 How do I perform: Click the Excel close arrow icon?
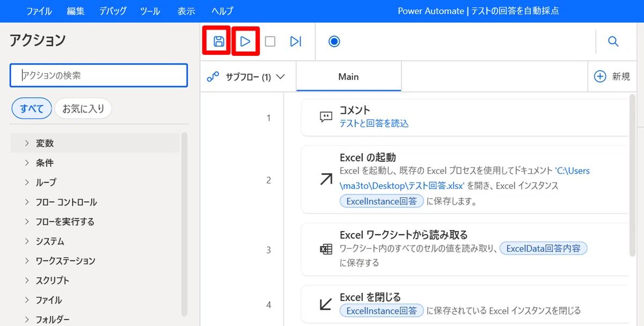coord(326,304)
